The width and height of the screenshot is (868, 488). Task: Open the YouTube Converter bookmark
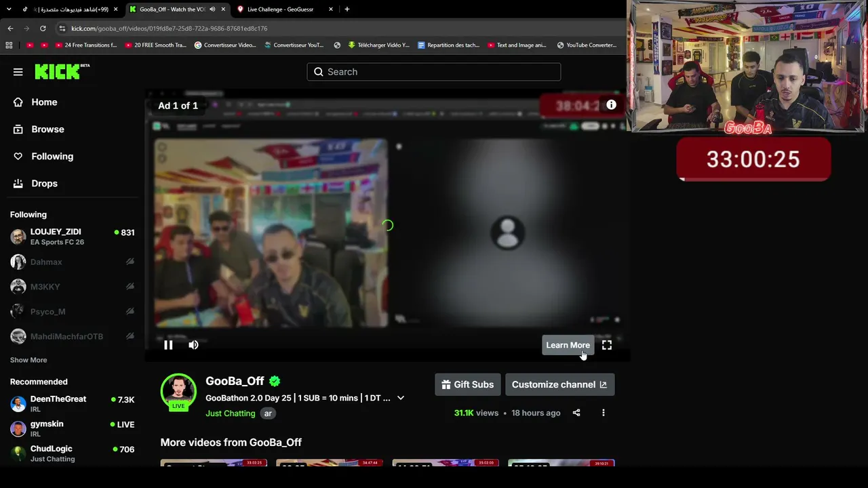587,45
